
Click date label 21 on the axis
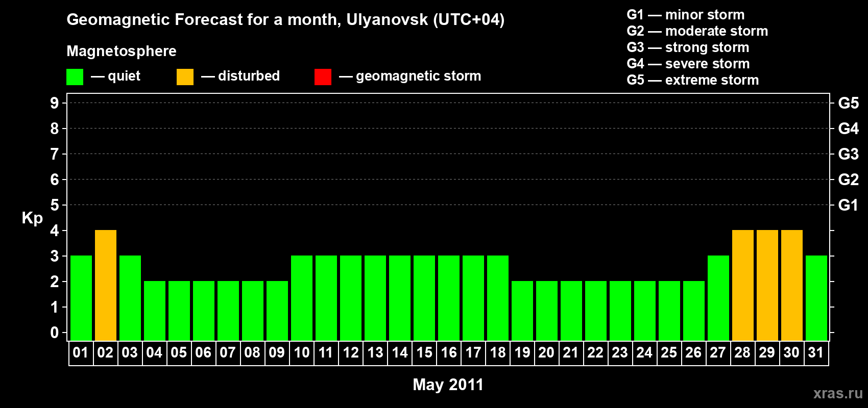point(571,352)
